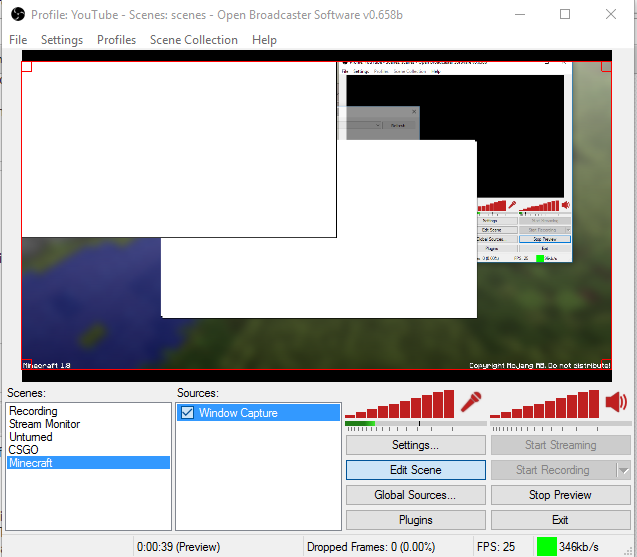Viewport: 637px width, 557px height.
Task: Select the CSGO scene
Action: click(88, 450)
